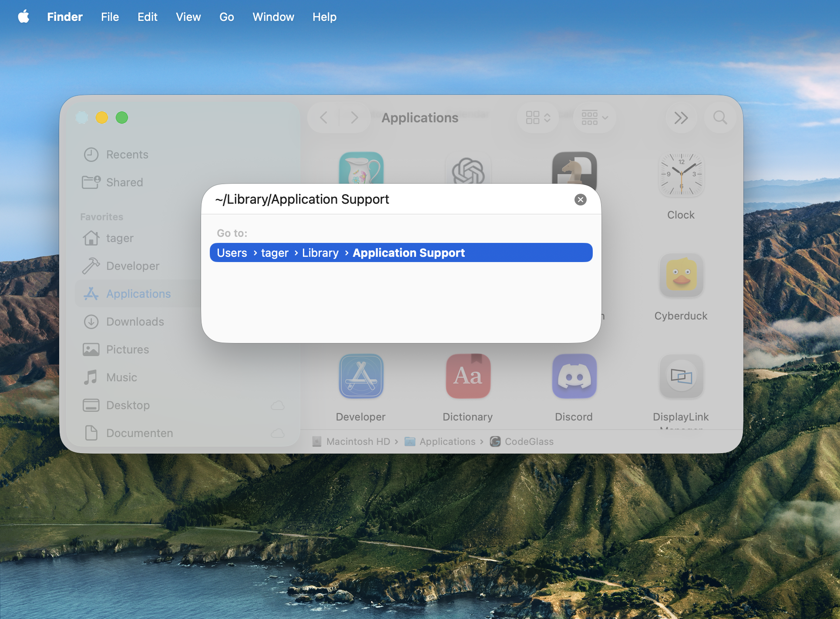Open the group-by options dropdown
840x619 pixels.
coord(595,118)
